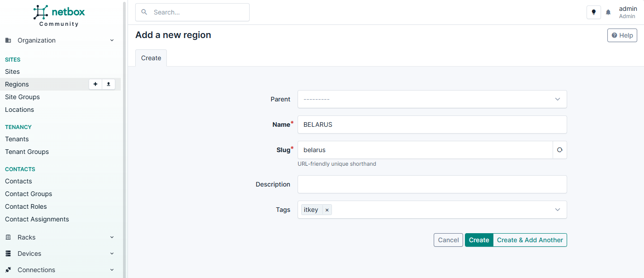The image size is (644, 278).
Task: Click the NetBox Community logo
Action: click(59, 15)
